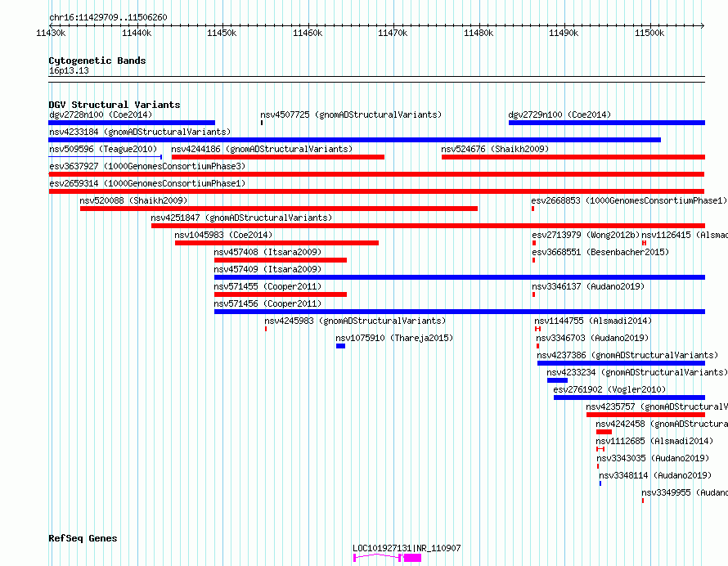Select the blue bar under dgv2728n100
The height and width of the screenshot is (566, 728).
click(132, 123)
